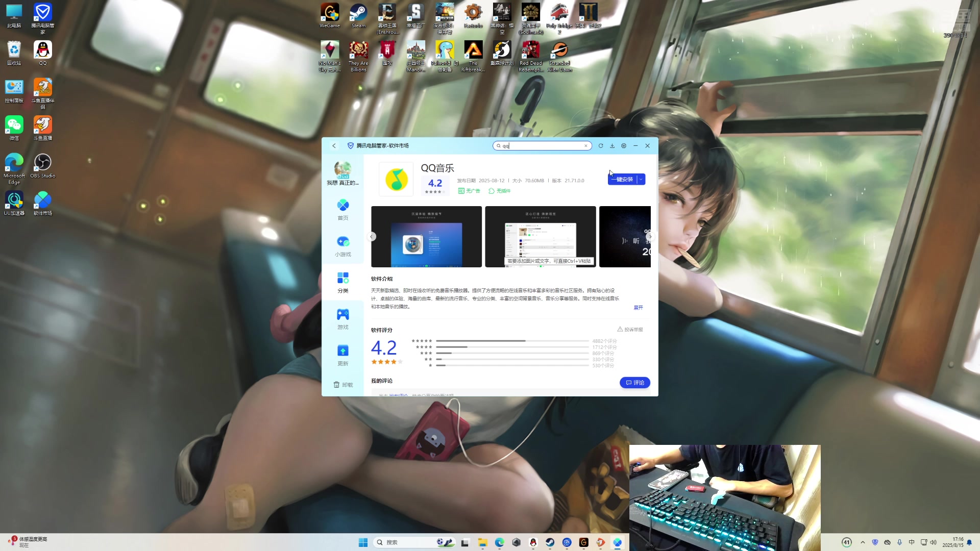Open the download manager icon
The height and width of the screenshot is (551, 980).
click(x=612, y=146)
